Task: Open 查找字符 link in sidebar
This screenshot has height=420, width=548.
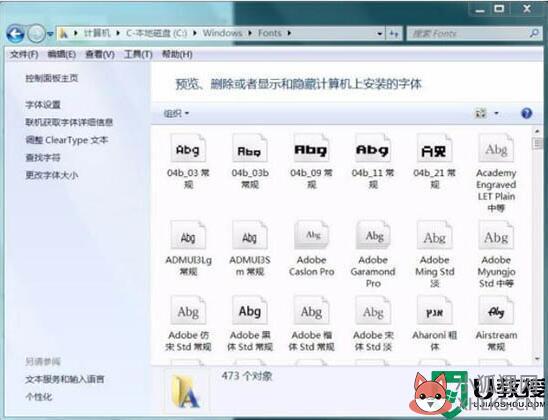Action: (43, 158)
